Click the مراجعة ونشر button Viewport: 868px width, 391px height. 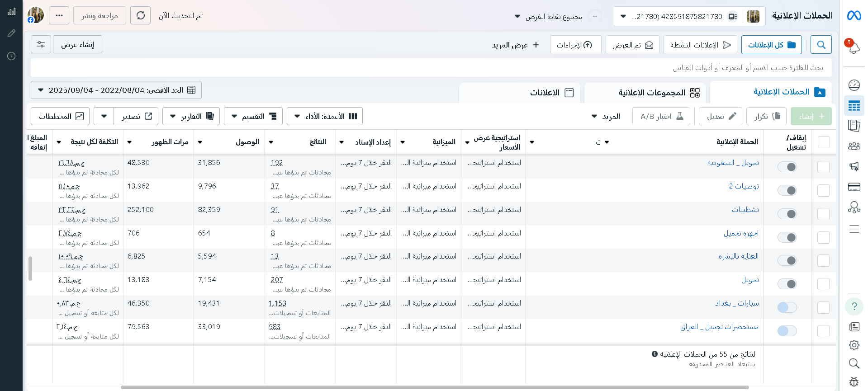(x=100, y=16)
